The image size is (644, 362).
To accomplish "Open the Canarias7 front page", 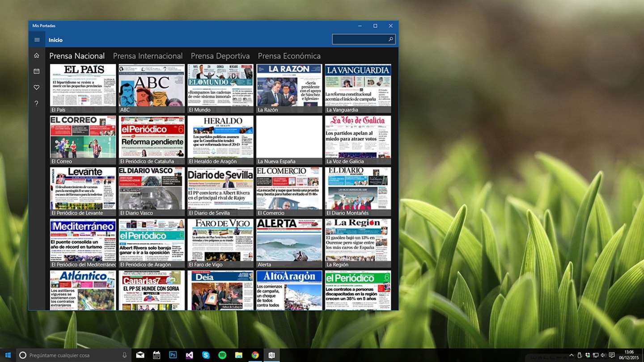I will coord(152,290).
